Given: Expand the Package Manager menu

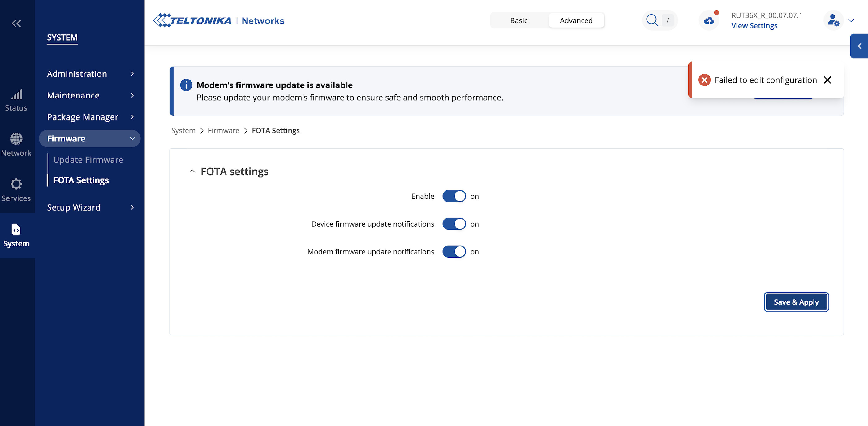Looking at the screenshot, I should (90, 117).
